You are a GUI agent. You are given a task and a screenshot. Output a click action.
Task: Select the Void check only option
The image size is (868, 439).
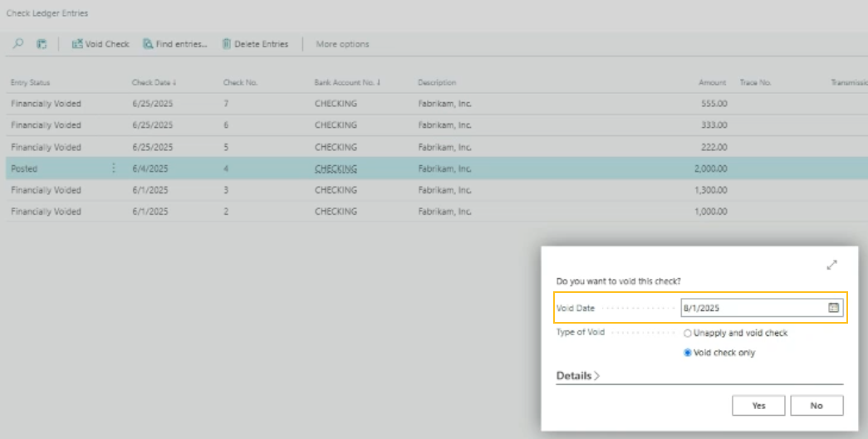(x=688, y=353)
